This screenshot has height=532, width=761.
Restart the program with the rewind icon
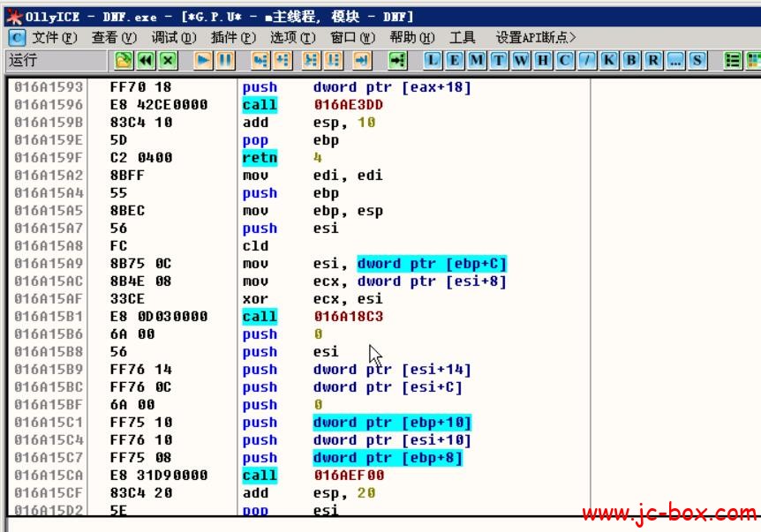coord(146,61)
